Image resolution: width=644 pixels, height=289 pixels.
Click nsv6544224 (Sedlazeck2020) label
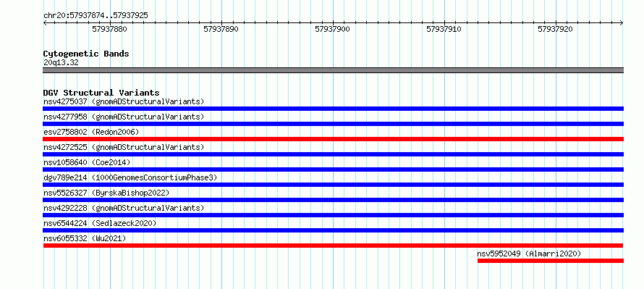click(100, 223)
